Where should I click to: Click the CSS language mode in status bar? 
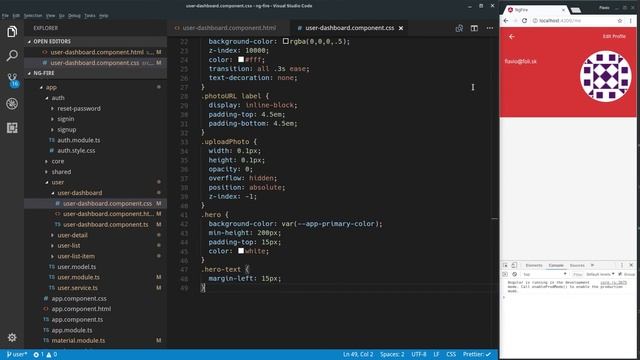(x=451, y=354)
